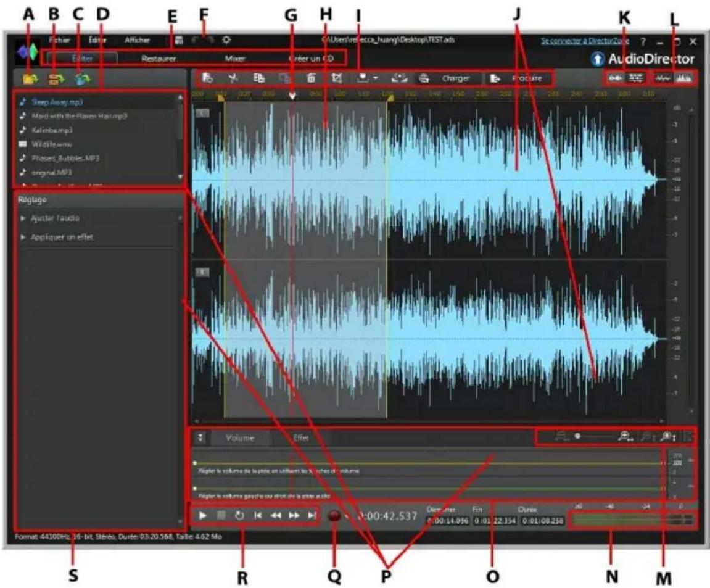Click the delete trash icon
Image resolution: width=710 pixels, height=588 pixels.
[x=311, y=78]
